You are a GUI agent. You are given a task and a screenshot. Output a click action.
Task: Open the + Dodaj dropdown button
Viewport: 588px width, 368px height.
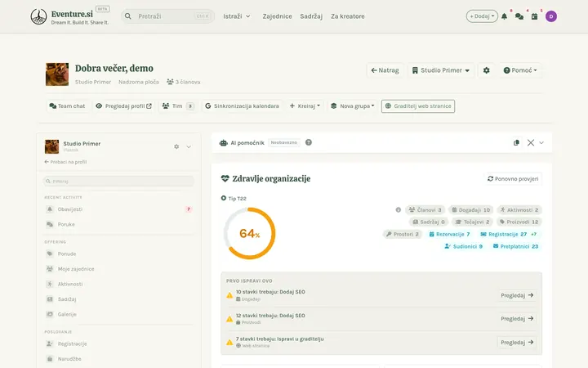click(x=482, y=16)
